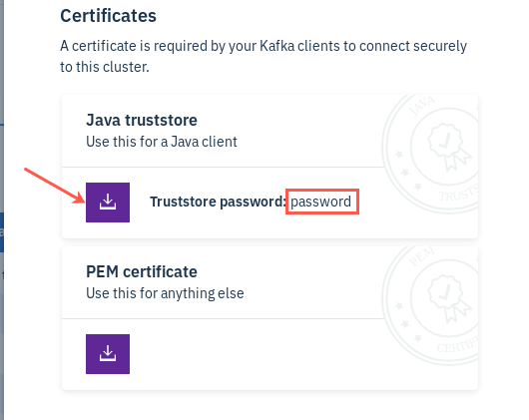Click the red arrow annotation

click(x=55, y=186)
